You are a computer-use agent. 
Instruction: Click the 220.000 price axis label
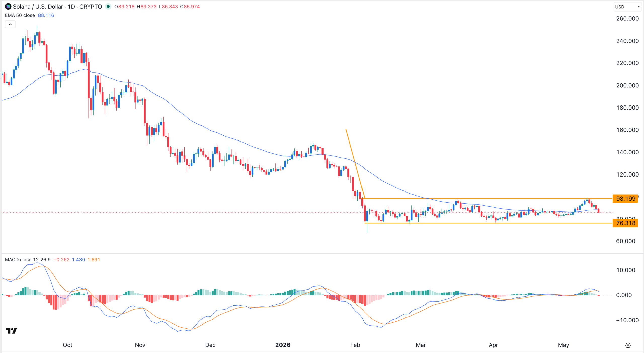(x=627, y=63)
